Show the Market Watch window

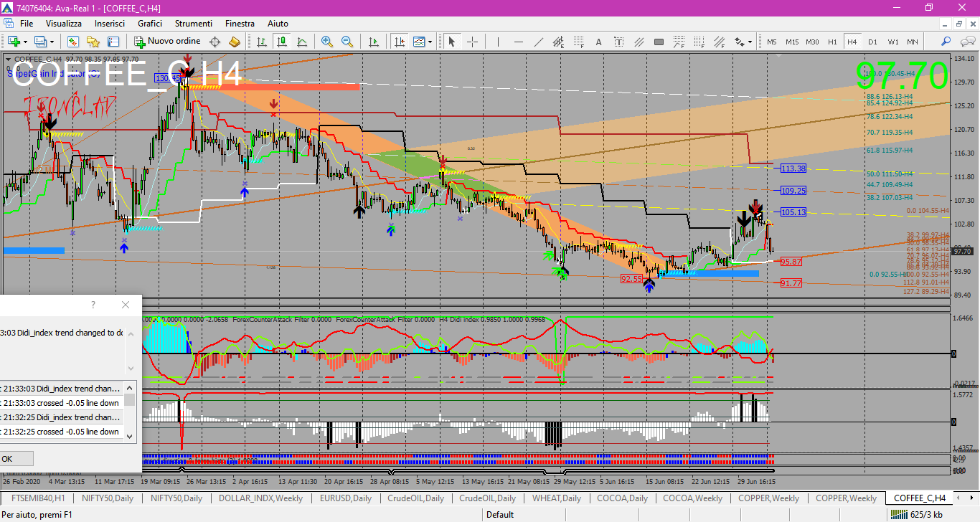click(75, 42)
